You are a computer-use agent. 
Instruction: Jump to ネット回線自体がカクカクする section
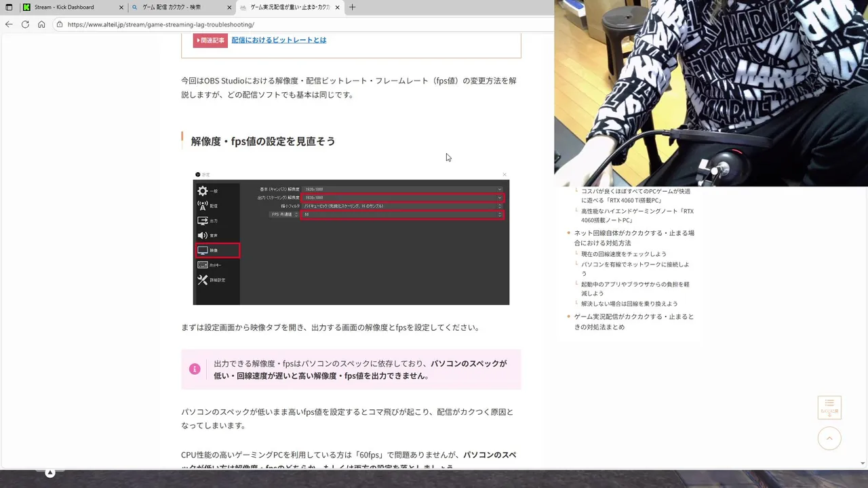[x=634, y=238]
